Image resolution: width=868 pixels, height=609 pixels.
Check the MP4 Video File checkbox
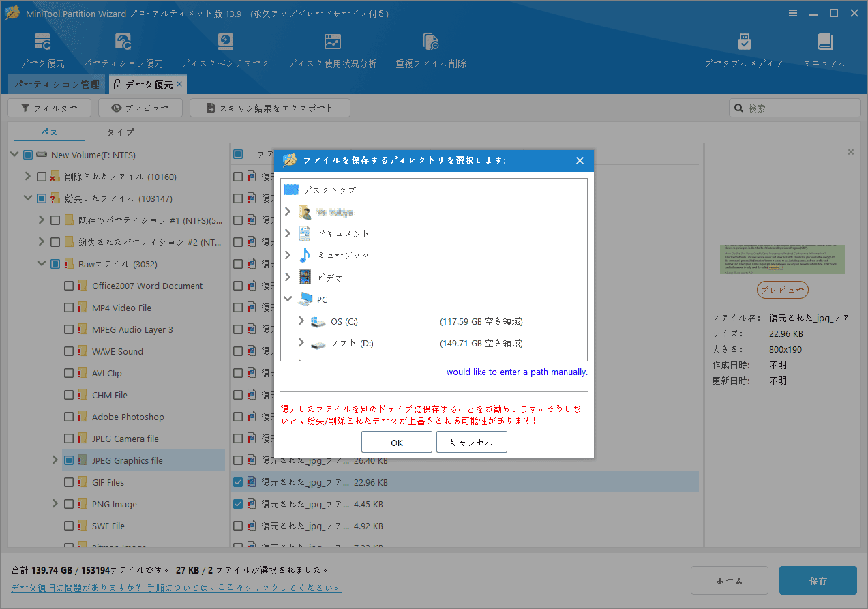point(69,308)
